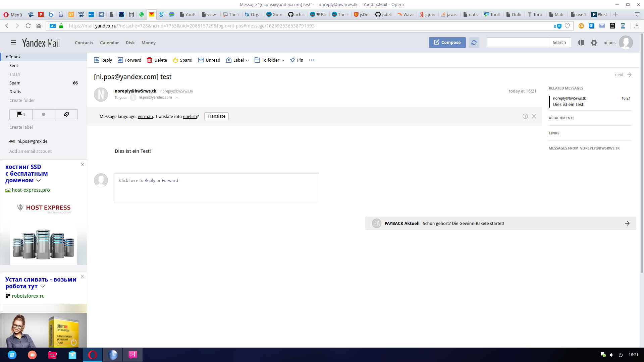Mark message as Spam!
The height and width of the screenshot is (362, 644).
(x=182, y=60)
